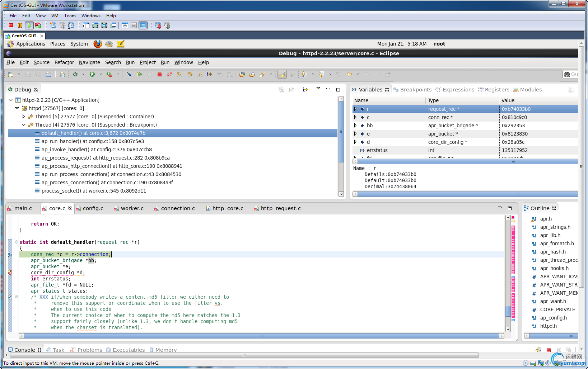Click VMware Take Snapshot icon

point(53,25)
